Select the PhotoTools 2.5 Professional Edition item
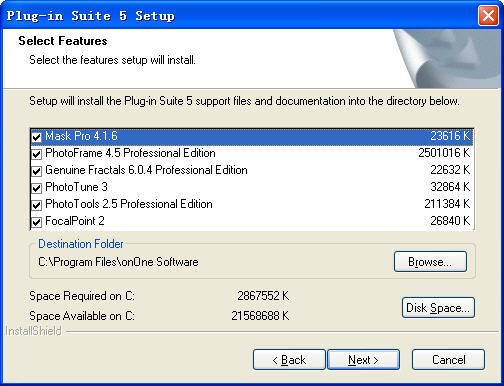 [252, 204]
